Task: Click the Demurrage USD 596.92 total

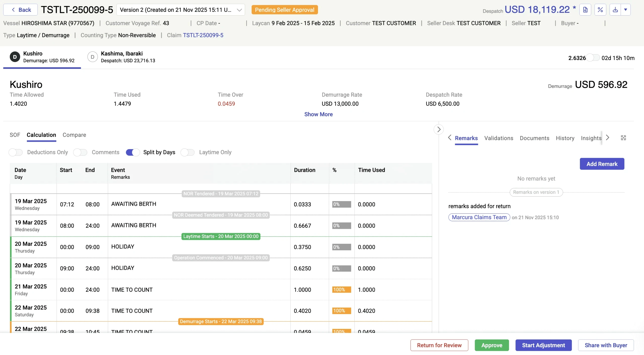Action: pyautogui.click(x=601, y=85)
